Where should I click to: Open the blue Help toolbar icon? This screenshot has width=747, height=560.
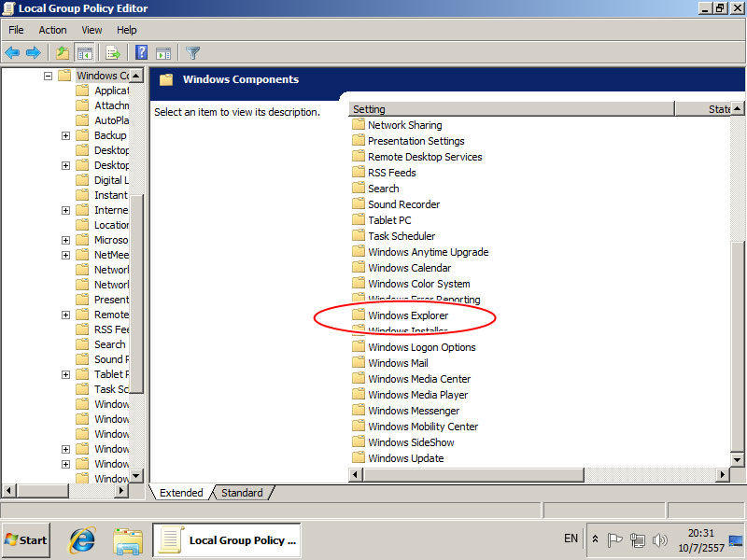(142, 52)
